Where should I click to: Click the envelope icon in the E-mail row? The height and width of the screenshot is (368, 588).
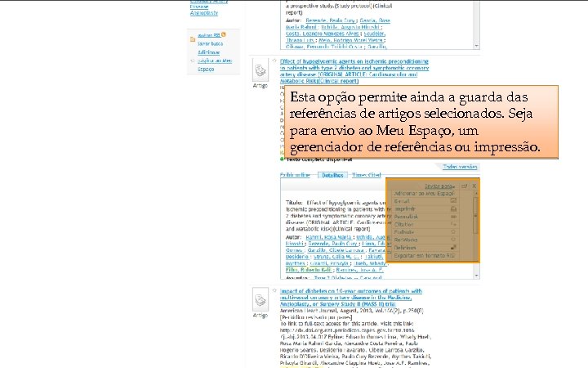(x=453, y=201)
